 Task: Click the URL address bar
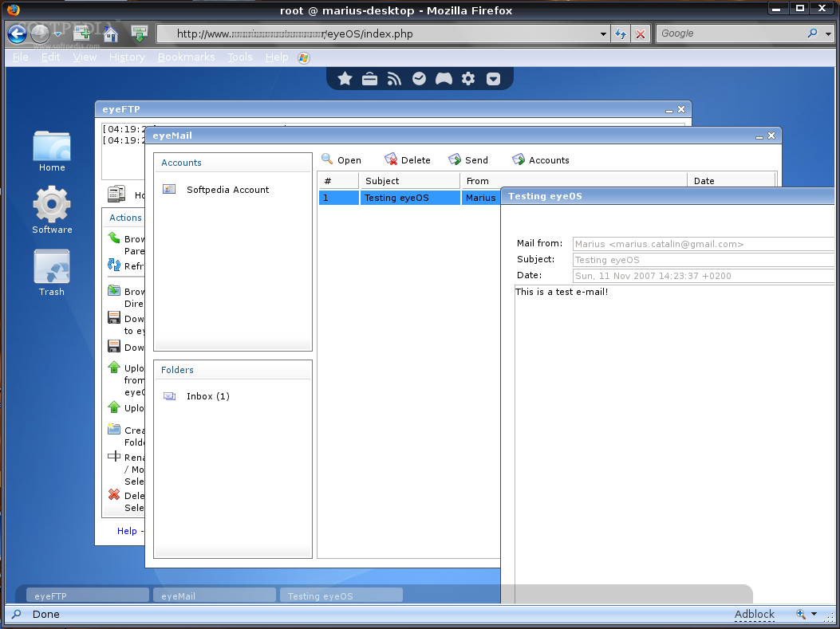pos(383,33)
